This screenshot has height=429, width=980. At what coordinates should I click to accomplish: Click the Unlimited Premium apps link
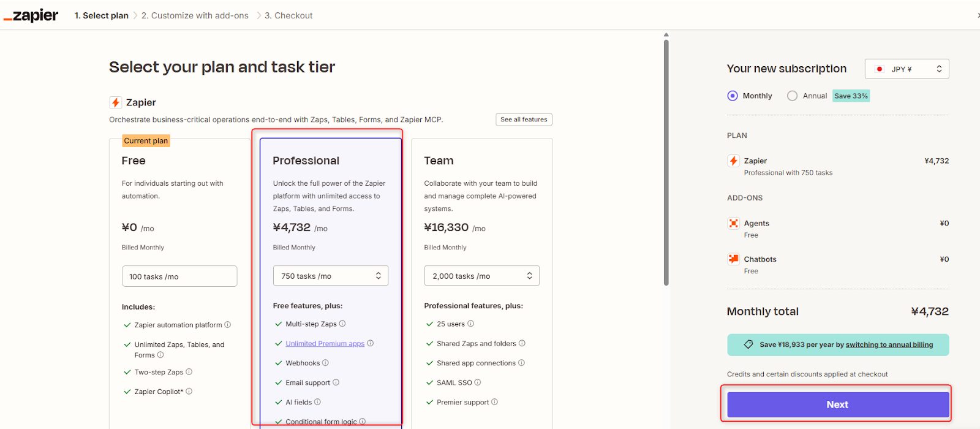pyautogui.click(x=325, y=344)
